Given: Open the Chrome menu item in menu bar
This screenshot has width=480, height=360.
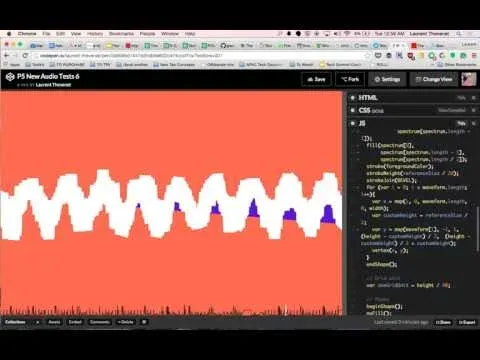Looking at the screenshot, I should [x=27, y=34].
